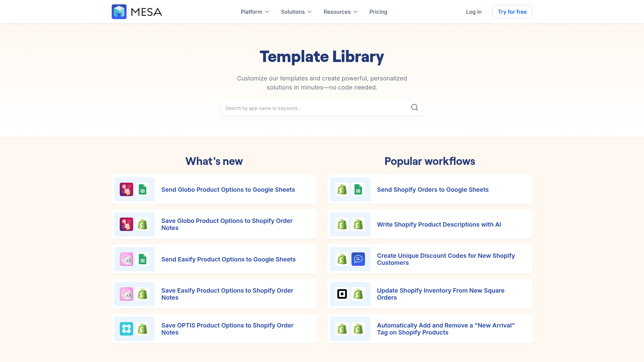Click Square icon in Update Shopify Inventory row
The width and height of the screenshot is (644, 362).
(x=342, y=294)
